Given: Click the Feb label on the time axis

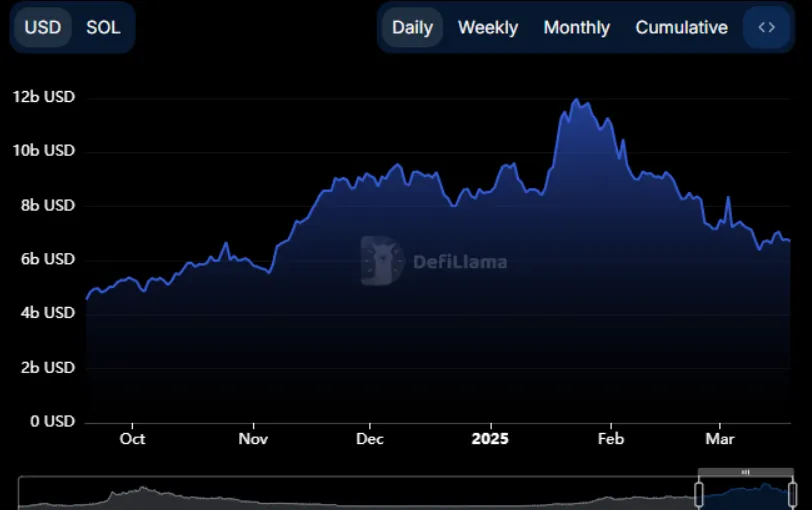Looking at the screenshot, I should (x=610, y=439).
